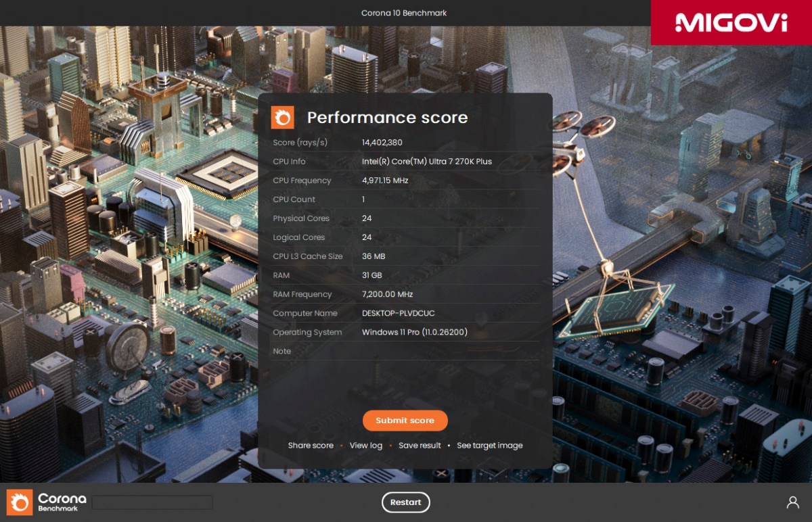Open the MIGOVI logo in the top right
This screenshot has height=522, width=812.
click(x=731, y=22)
